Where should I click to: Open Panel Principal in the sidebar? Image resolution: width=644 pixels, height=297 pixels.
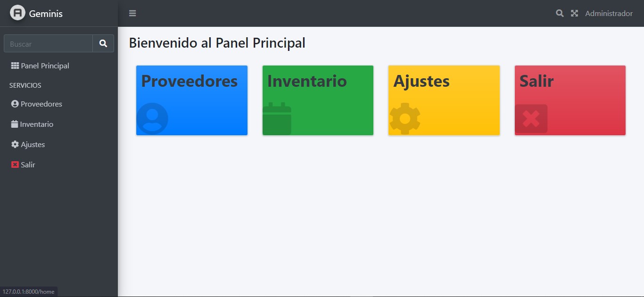(x=45, y=66)
